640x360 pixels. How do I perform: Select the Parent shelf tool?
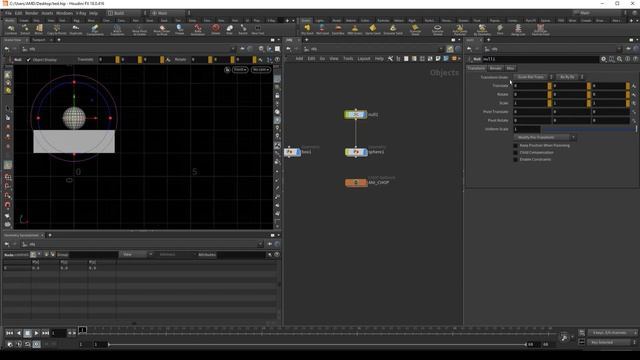pyautogui.click(x=243, y=29)
